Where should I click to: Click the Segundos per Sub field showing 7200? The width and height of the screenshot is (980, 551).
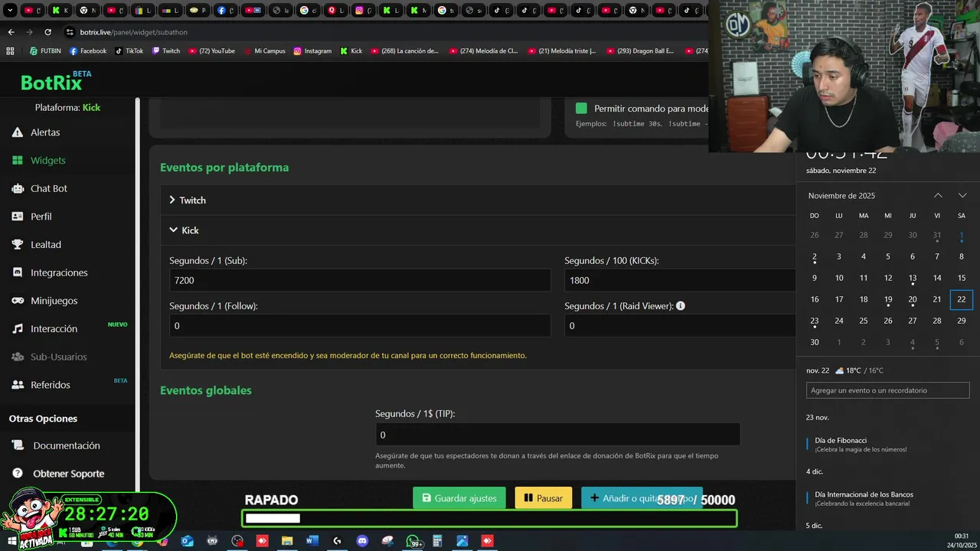coord(360,280)
